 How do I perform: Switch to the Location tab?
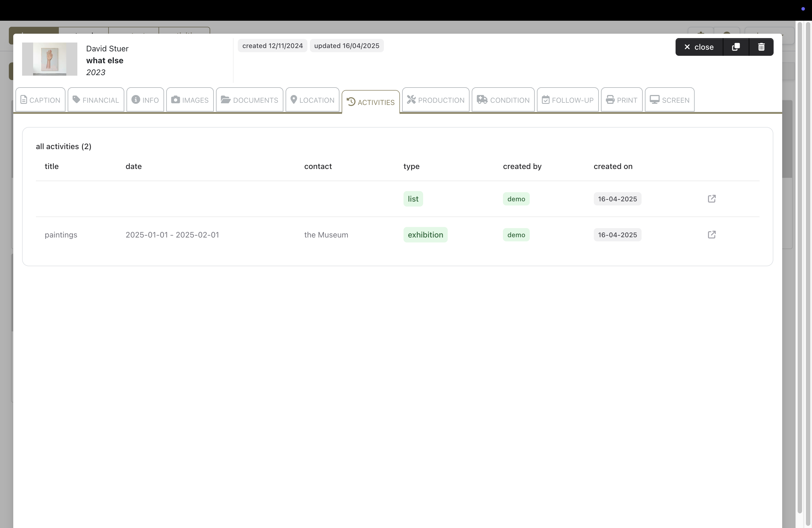pos(313,100)
